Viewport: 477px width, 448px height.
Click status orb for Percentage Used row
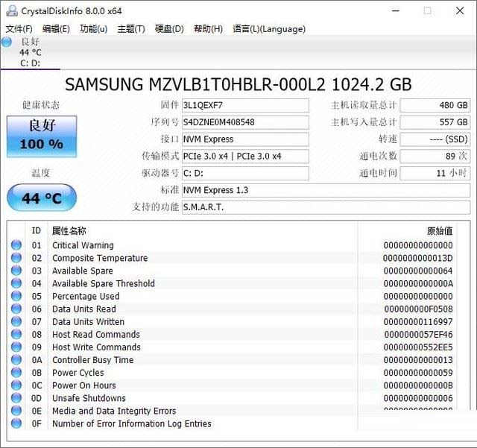point(16,296)
